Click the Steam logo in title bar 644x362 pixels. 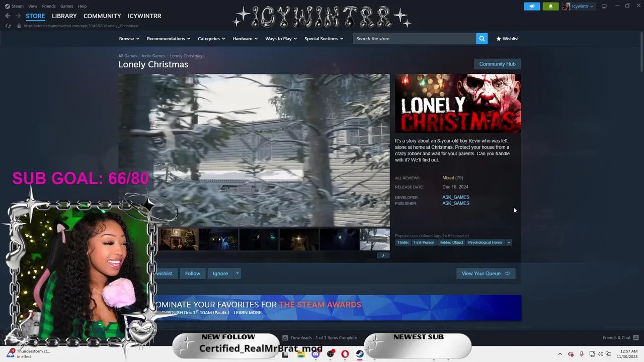[x=7, y=6]
